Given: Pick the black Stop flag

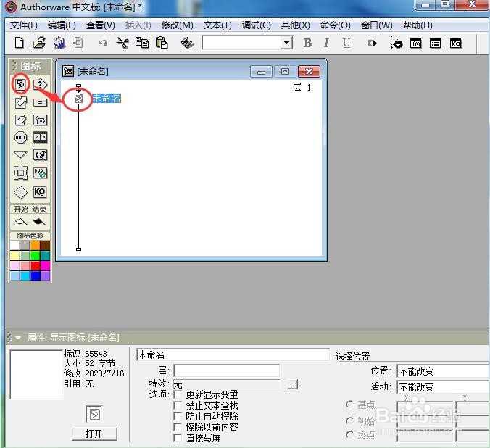Looking at the screenshot, I should pyautogui.click(x=40, y=221).
